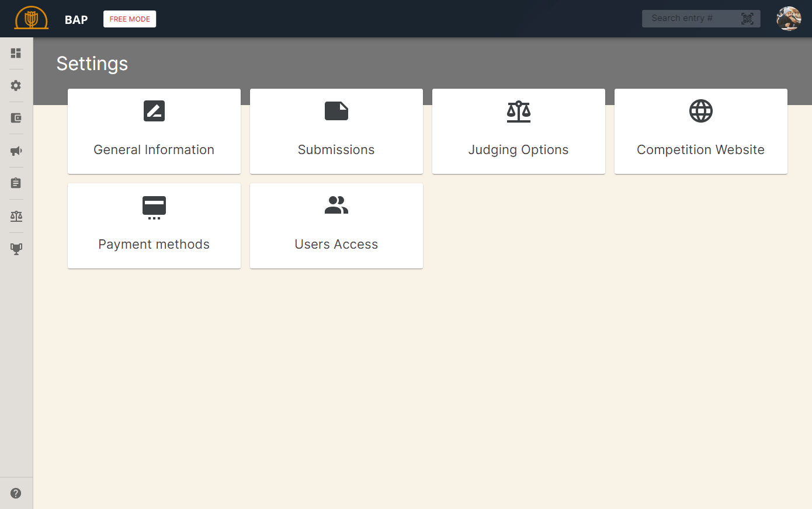Open the trophy results sidebar icon

[x=16, y=249]
